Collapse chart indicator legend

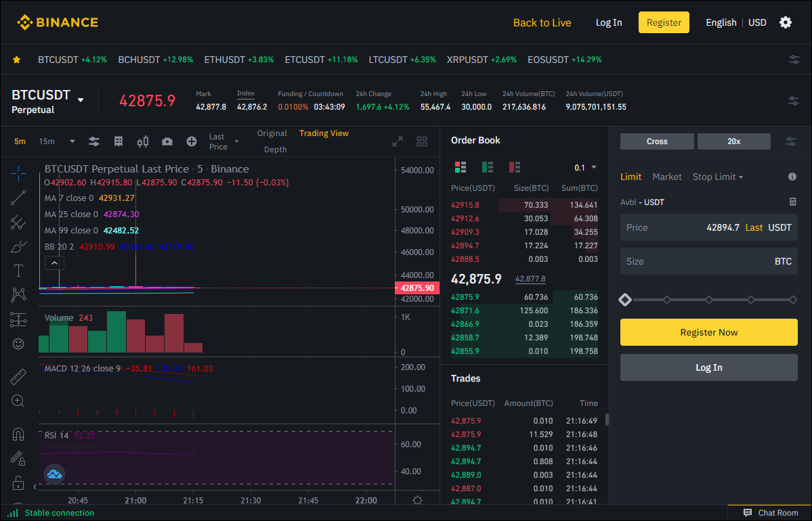[x=54, y=263]
